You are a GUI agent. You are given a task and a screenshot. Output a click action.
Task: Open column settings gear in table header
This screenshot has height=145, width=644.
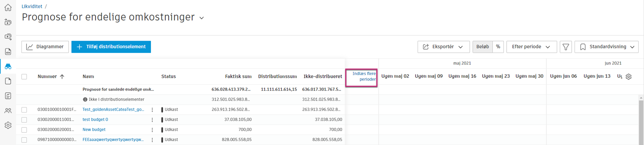(x=629, y=76)
